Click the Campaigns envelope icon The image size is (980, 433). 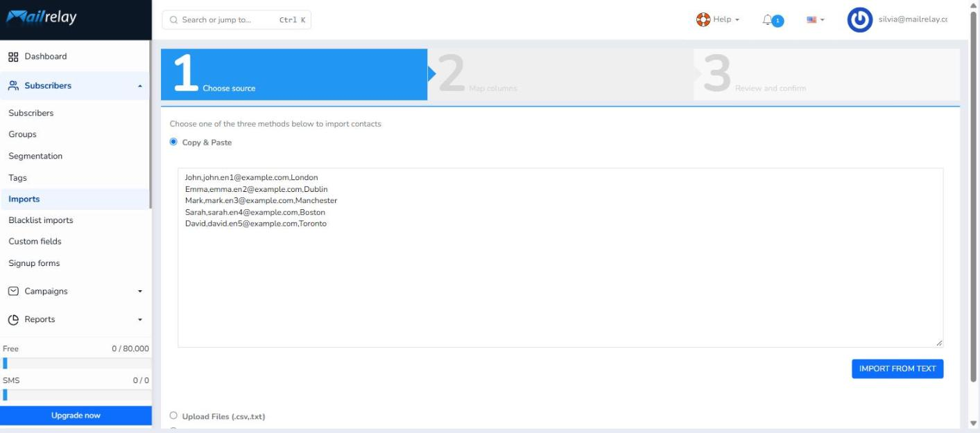tap(13, 292)
